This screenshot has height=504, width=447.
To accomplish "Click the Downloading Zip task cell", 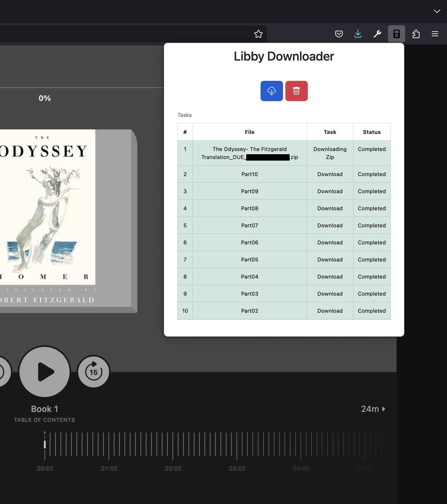I will [x=330, y=153].
